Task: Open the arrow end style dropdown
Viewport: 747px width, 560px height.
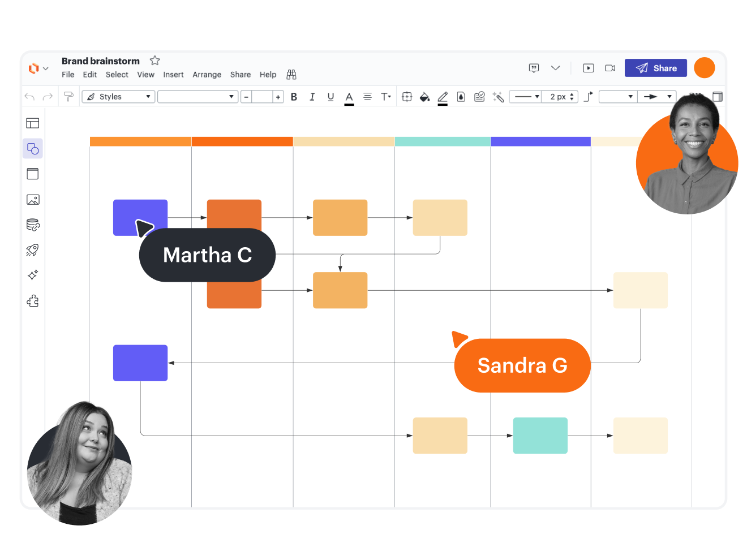Action: 656,97
